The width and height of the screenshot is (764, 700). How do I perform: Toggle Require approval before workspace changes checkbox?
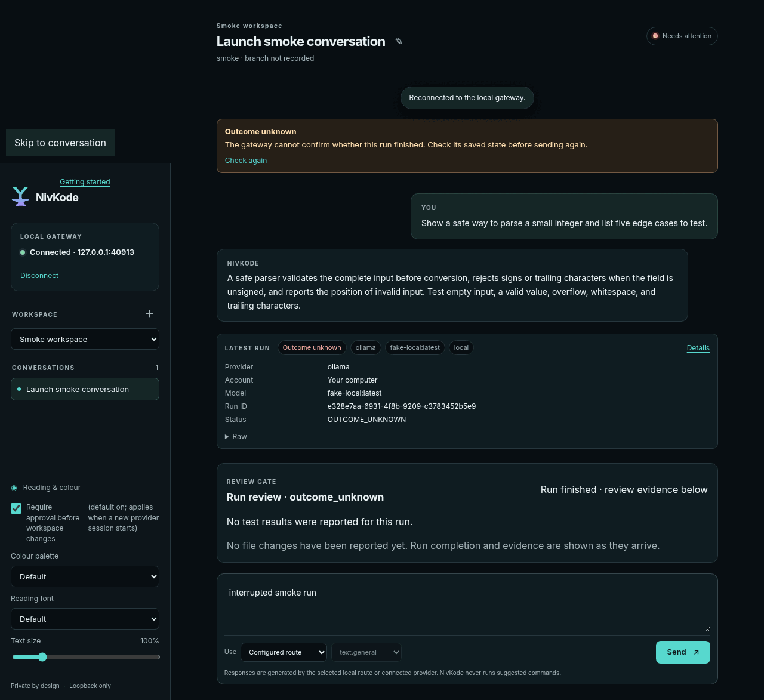coord(16,508)
